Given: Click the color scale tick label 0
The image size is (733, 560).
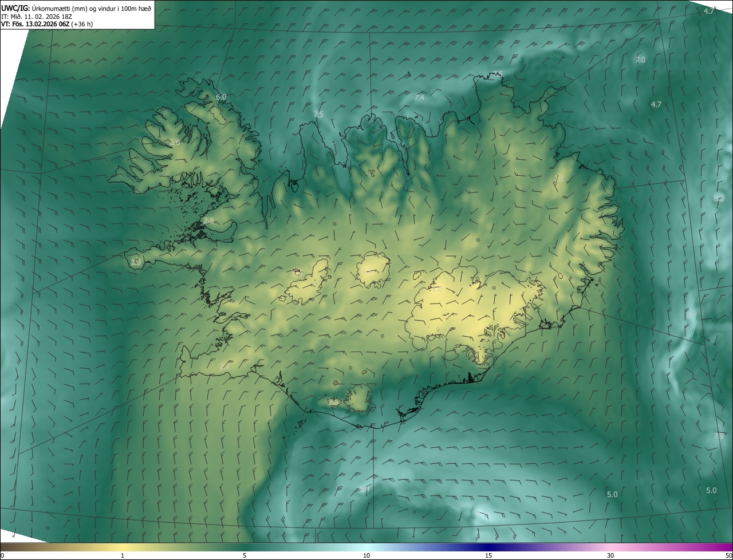Looking at the screenshot, I should (x=2, y=555).
